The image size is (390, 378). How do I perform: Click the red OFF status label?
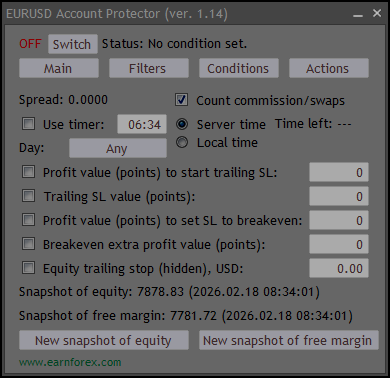pos(30,44)
